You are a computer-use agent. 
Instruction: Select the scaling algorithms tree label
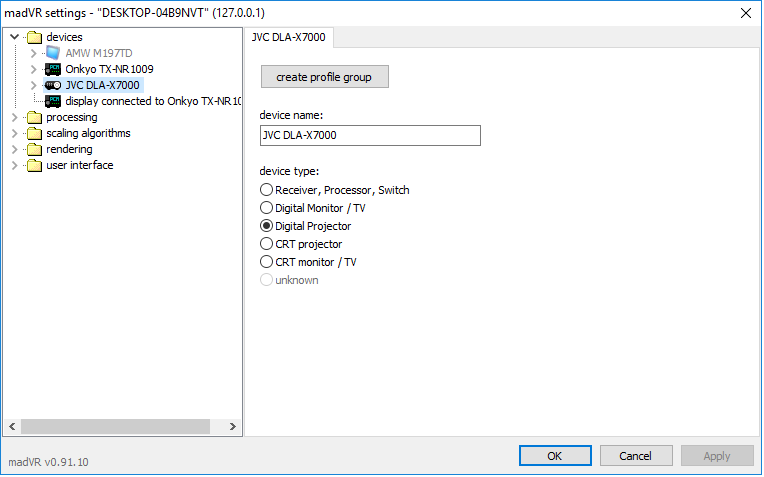coord(88,134)
